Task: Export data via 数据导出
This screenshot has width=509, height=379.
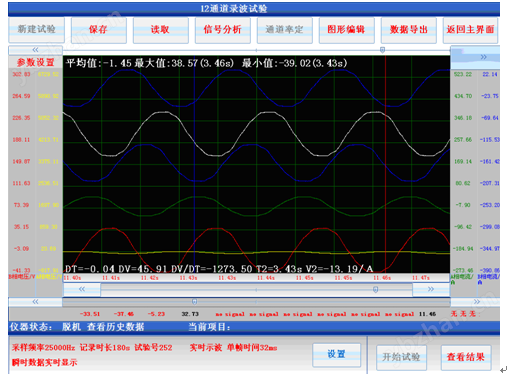Action: 408,30
